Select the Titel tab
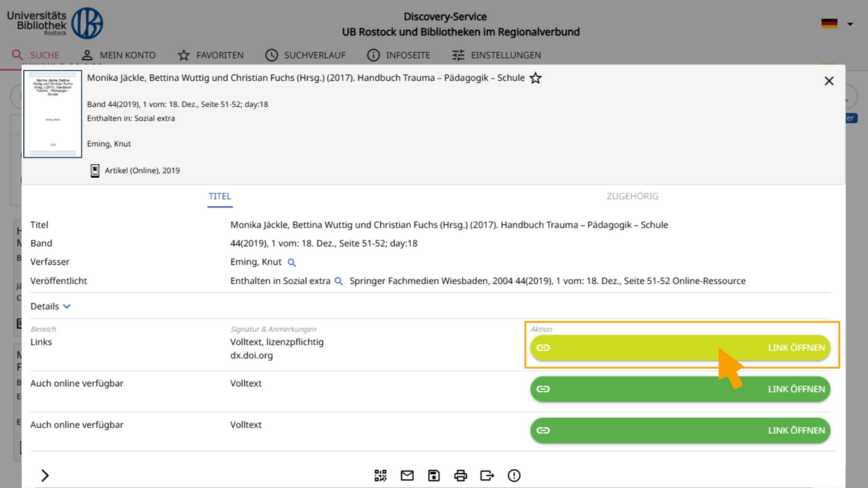The height and width of the screenshot is (488, 868). pyautogui.click(x=220, y=196)
